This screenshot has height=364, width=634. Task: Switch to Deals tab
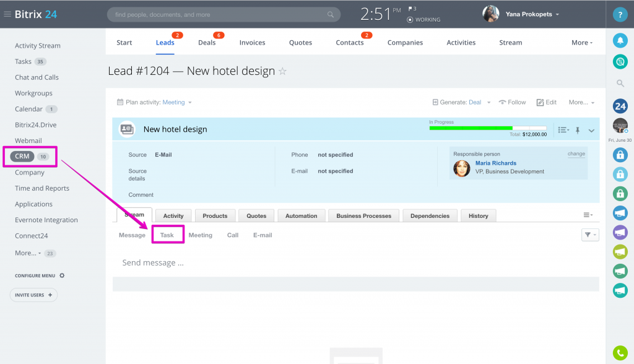point(207,43)
